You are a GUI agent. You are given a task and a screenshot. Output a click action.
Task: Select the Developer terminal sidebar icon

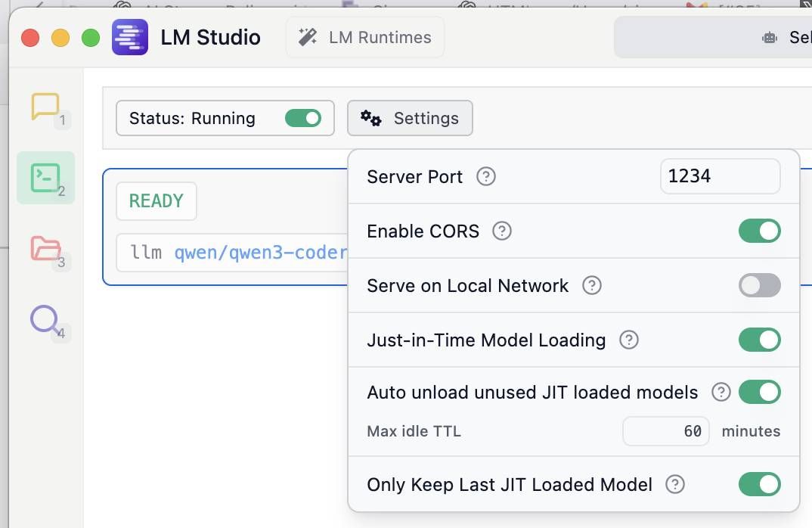coord(45,178)
